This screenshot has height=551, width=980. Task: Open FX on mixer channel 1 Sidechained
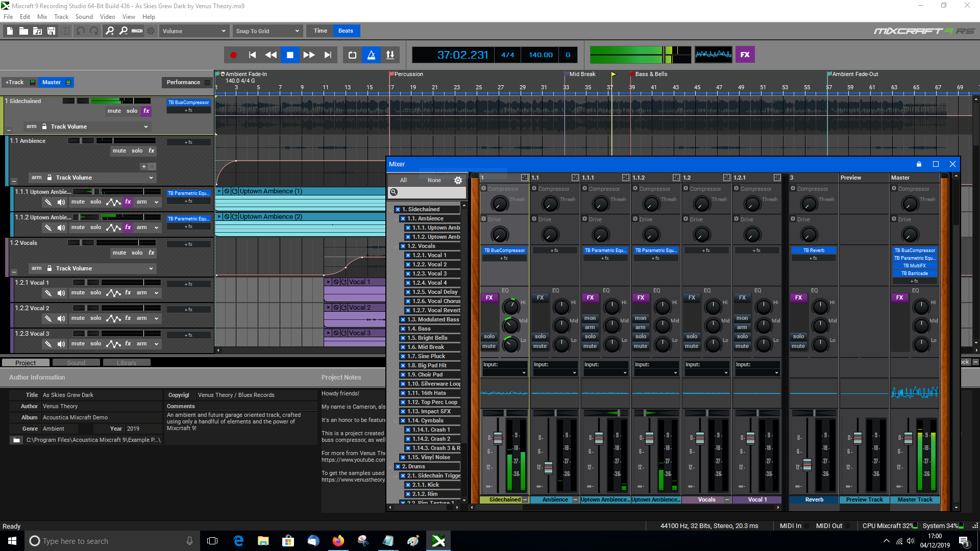[489, 297]
